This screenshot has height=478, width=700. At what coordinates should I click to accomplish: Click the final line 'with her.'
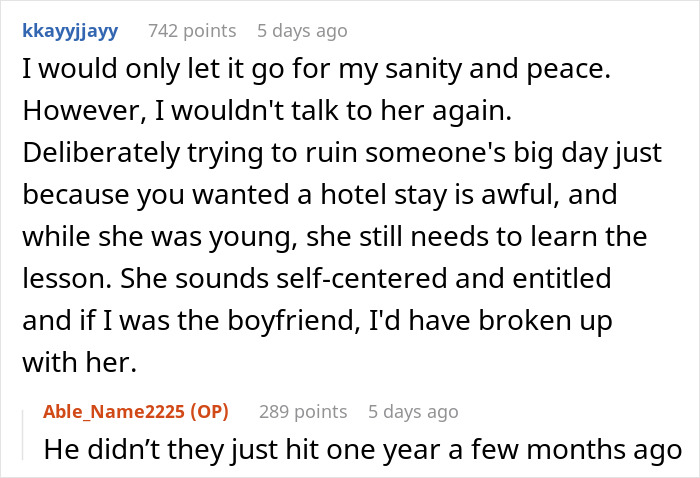[x=79, y=362]
